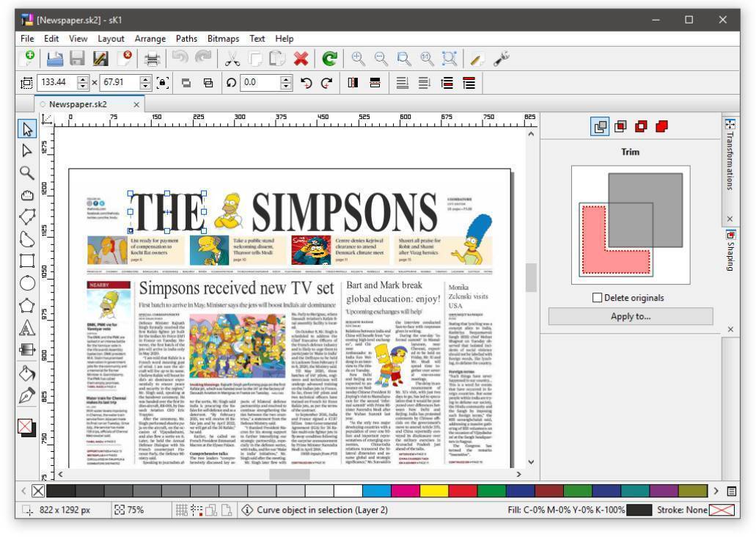Click the rotation angle input field
Image resolution: width=756 pixels, height=537 pixels.
(260, 82)
